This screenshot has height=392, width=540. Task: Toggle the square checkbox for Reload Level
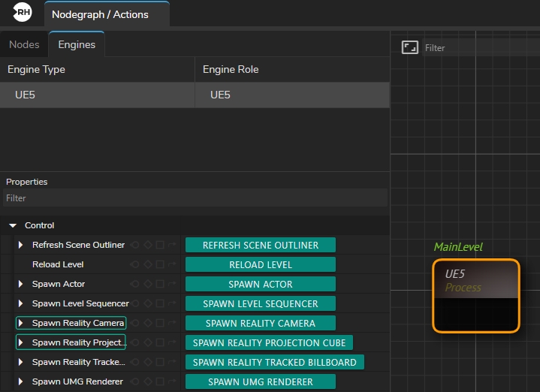pyautogui.click(x=160, y=264)
